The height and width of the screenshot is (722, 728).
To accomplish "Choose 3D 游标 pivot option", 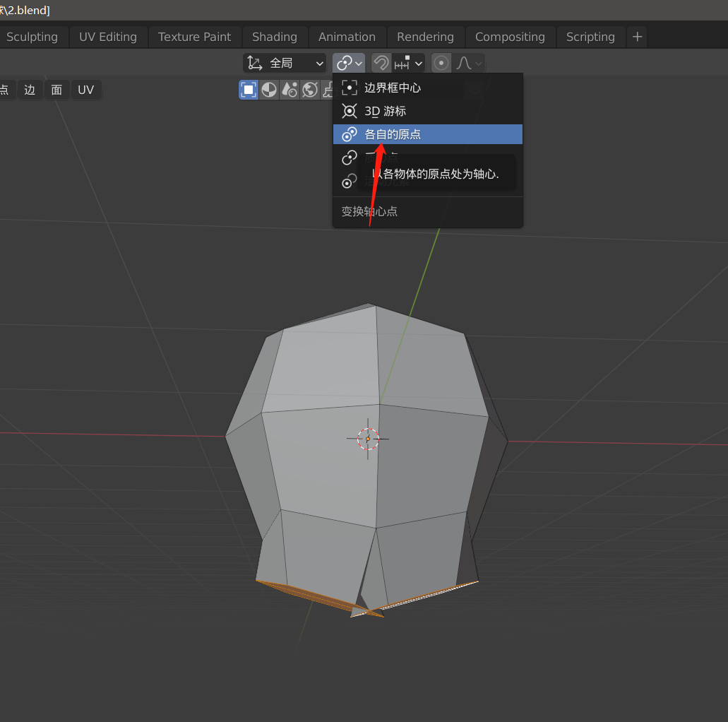I will [428, 111].
